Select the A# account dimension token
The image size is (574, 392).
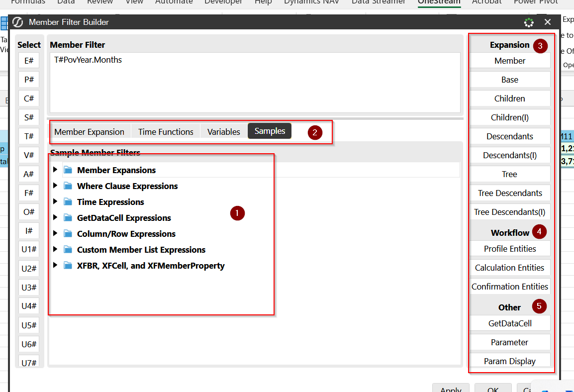28,174
